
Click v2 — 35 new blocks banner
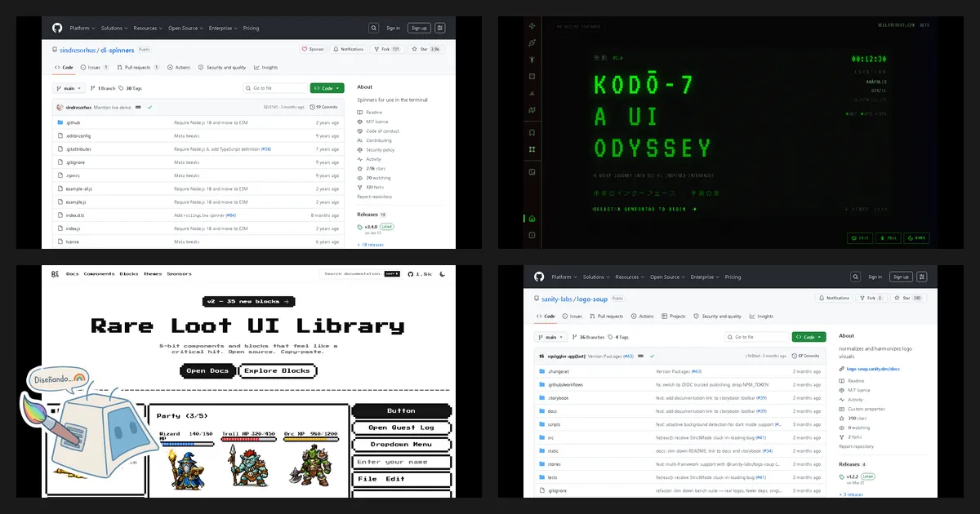[x=247, y=301]
